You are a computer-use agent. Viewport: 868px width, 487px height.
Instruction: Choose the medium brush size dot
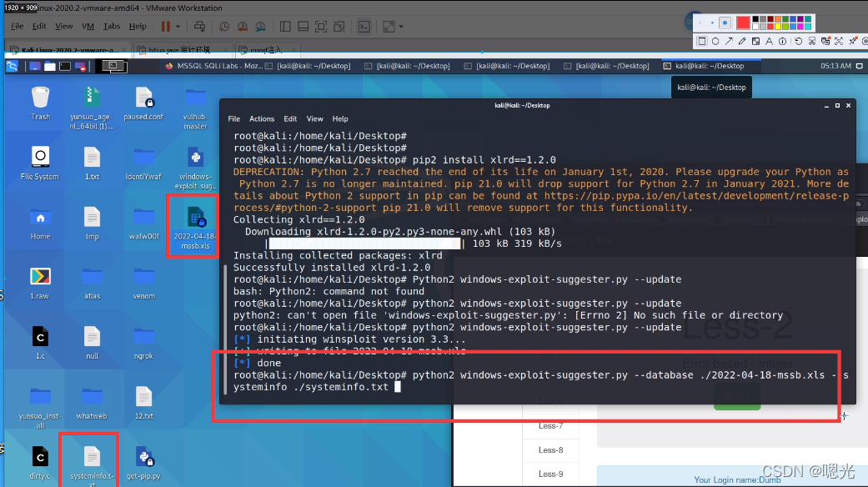(712, 23)
